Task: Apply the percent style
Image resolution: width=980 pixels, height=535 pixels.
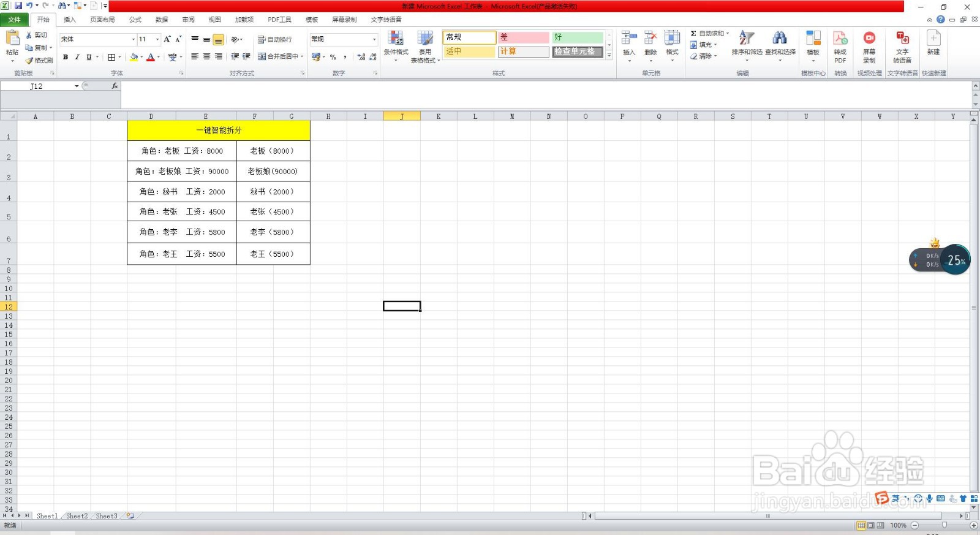Action: (333, 57)
